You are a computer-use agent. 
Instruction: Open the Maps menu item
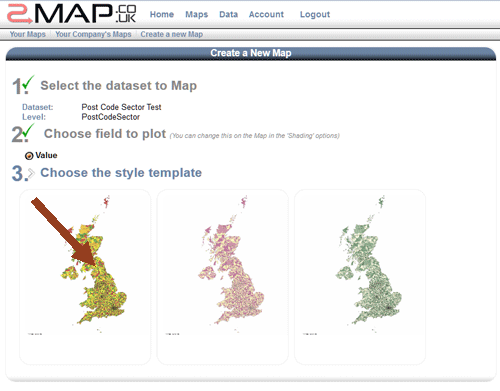click(197, 14)
